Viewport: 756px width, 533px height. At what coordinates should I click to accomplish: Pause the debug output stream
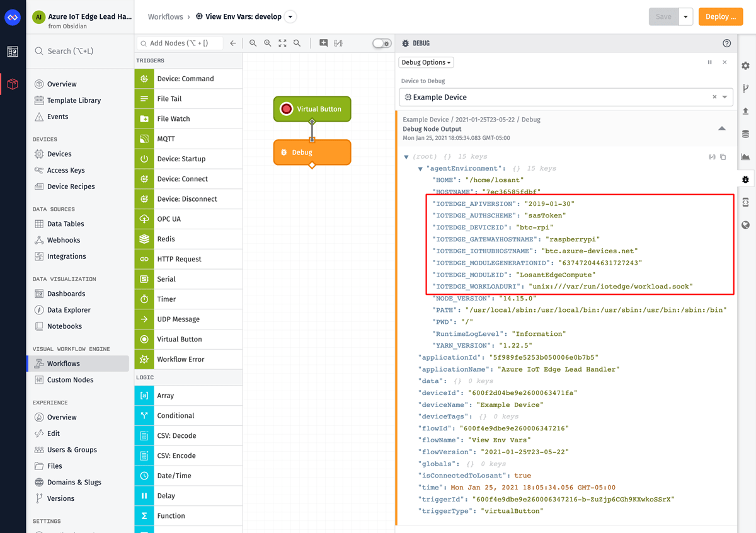pos(710,62)
